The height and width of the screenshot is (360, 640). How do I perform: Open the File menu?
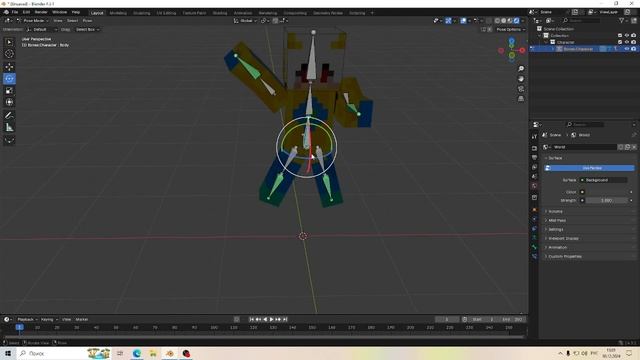[15, 12]
